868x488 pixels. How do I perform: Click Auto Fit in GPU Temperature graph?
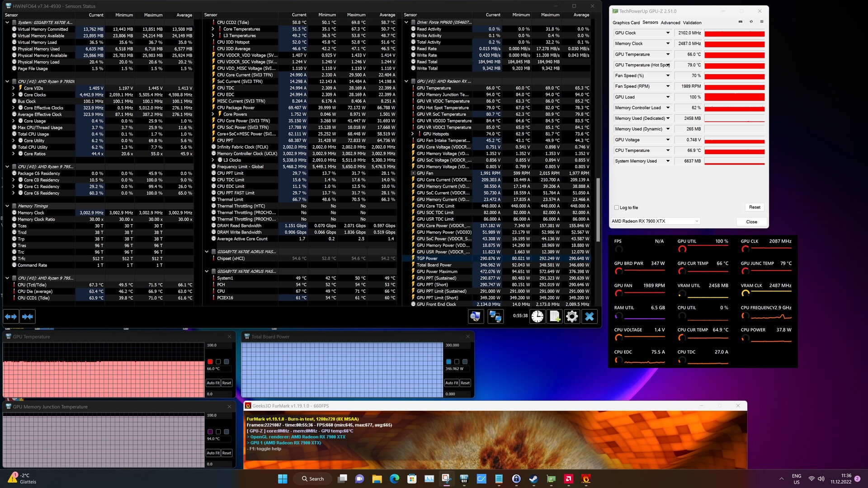tap(213, 383)
